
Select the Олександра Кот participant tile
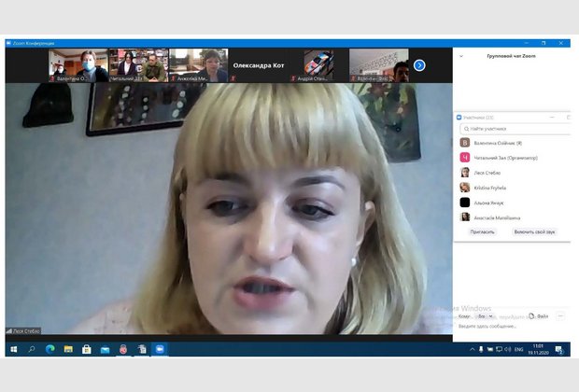pyautogui.click(x=259, y=65)
